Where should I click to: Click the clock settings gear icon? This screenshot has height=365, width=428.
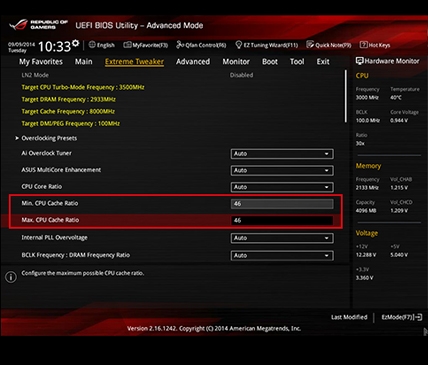point(76,43)
